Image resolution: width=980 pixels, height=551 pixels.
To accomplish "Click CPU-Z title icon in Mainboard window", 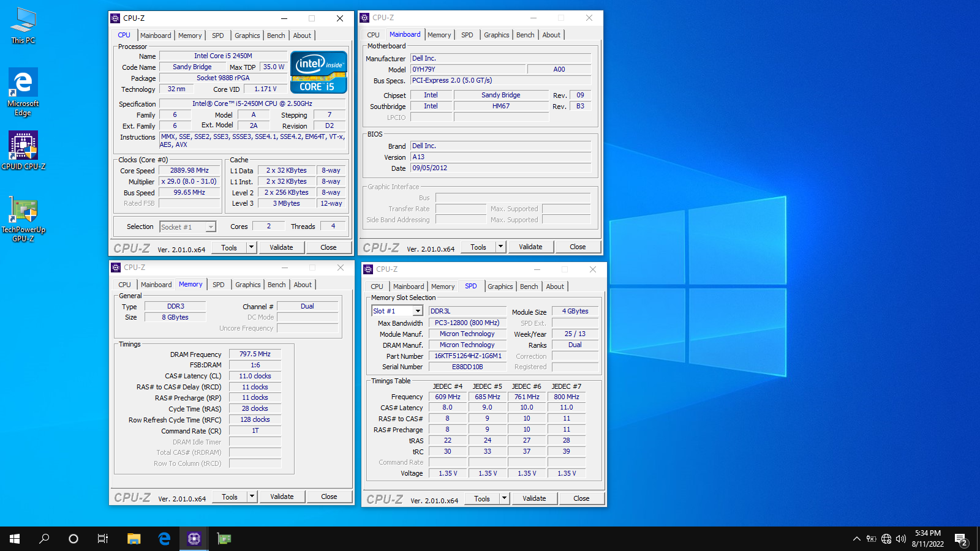I will pos(365,18).
